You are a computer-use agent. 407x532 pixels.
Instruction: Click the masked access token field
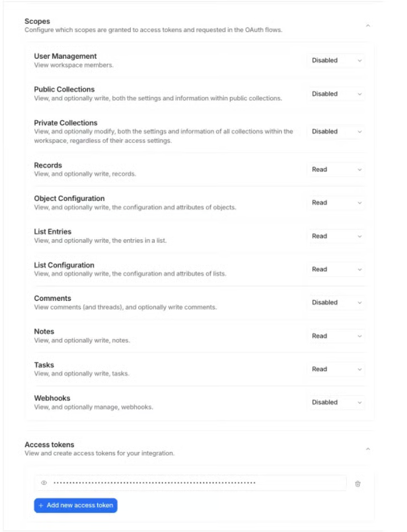(x=190, y=483)
